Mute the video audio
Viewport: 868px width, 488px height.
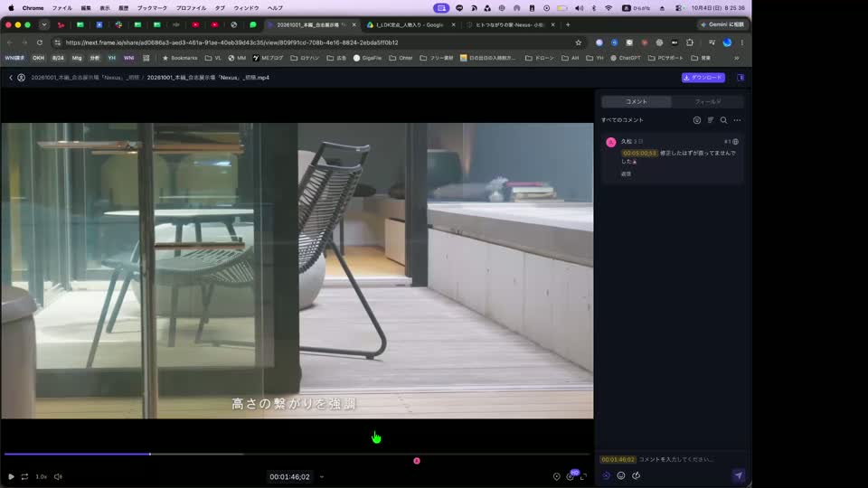coord(58,476)
